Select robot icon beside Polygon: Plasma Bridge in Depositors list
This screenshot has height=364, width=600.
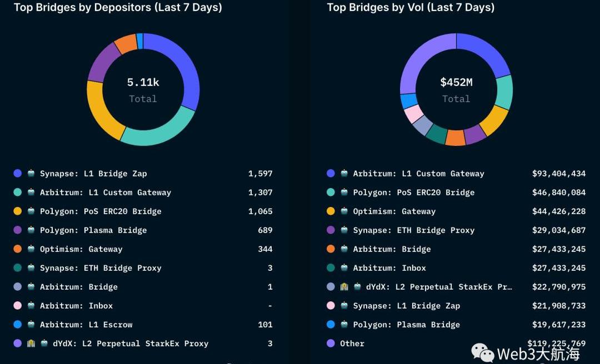pos(31,230)
